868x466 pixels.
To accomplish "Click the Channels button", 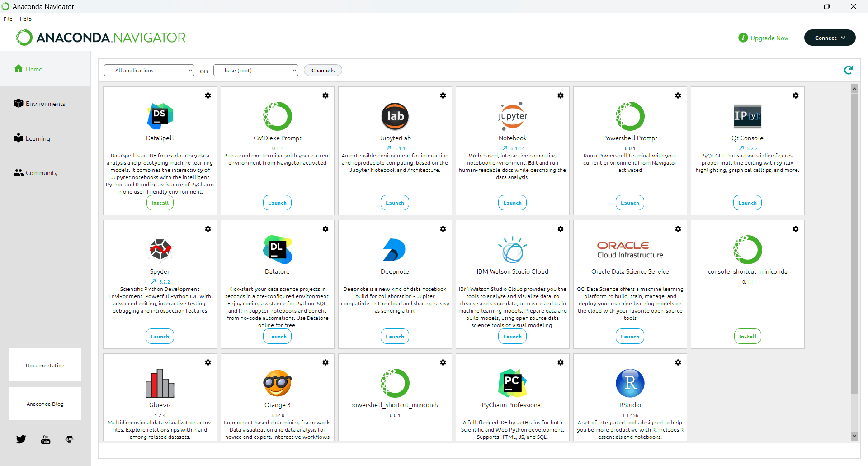I will (x=323, y=70).
